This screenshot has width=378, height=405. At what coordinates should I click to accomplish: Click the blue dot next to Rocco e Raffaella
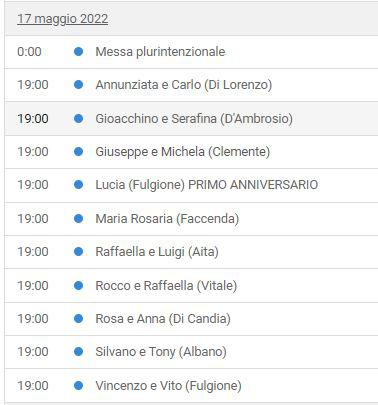click(78, 285)
